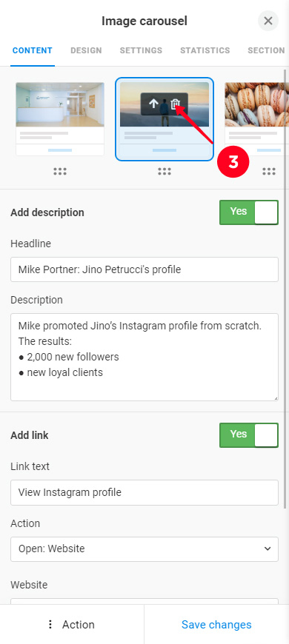Click the Link text input field
Image resolution: width=289 pixels, height=644 pixels.
pyautogui.click(x=144, y=492)
